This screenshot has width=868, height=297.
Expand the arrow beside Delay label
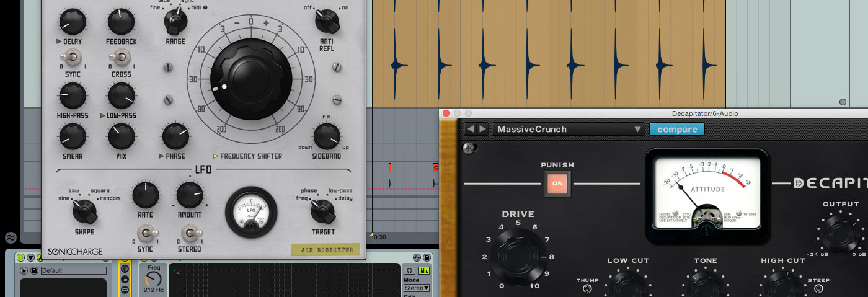(x=58, y=42)
